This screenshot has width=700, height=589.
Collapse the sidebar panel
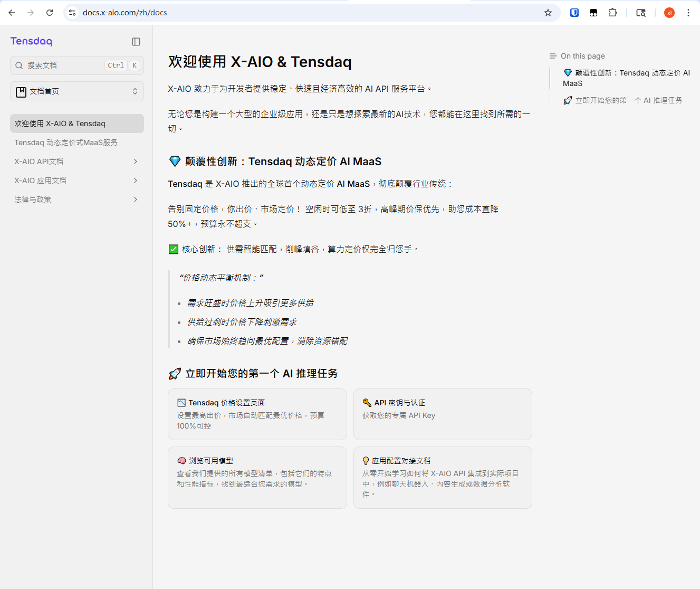click(x=136, y=42)
